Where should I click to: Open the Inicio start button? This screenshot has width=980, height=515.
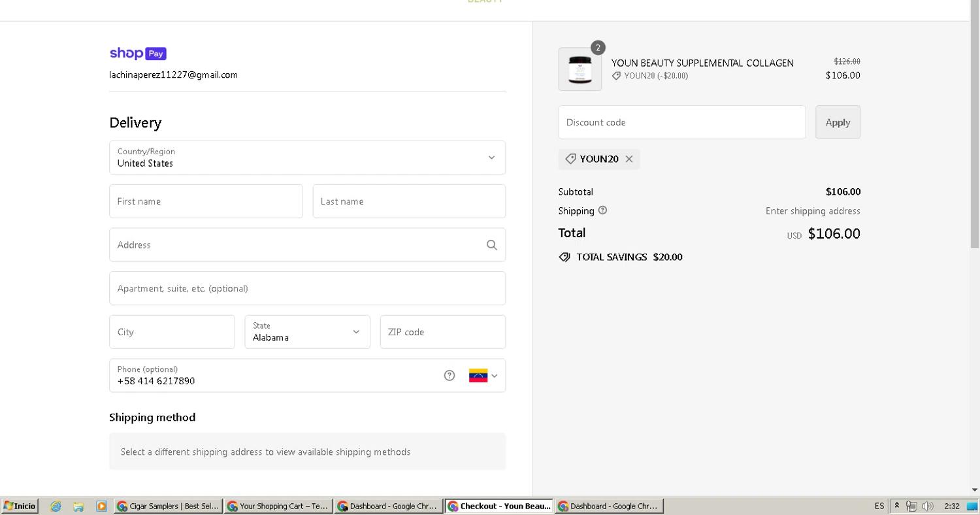click(20, 506)
